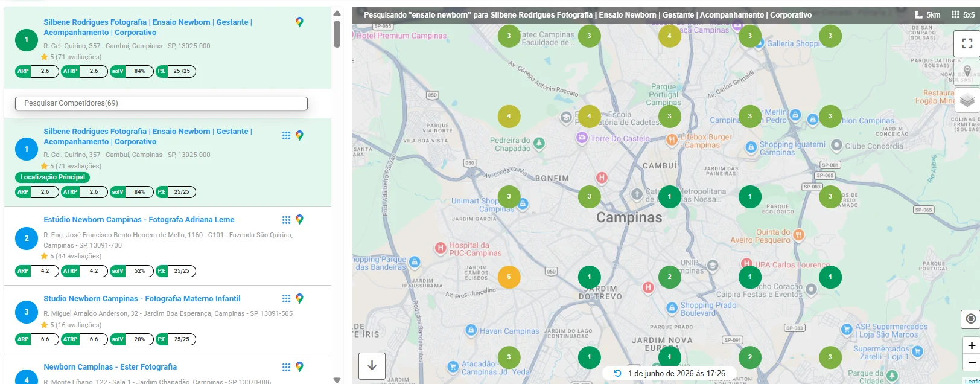The height and width of the screenshot is (384, 980).
Task: Open Studio Newborn Campinas - Fotografia Materno Infantil link
Action: pyautogui.click(x=142, y=299)
